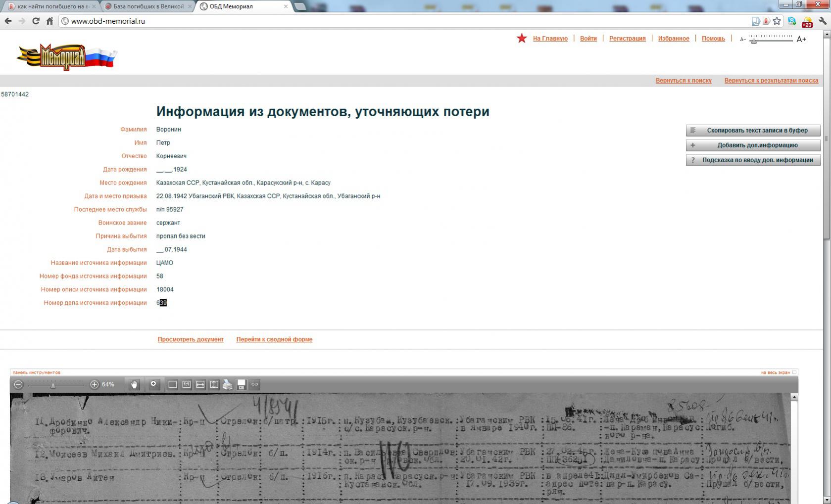The height and width of the screenshot is (504, 831).
Task: Switch to 'База погибших в Великой' tab
Action: 148,6
